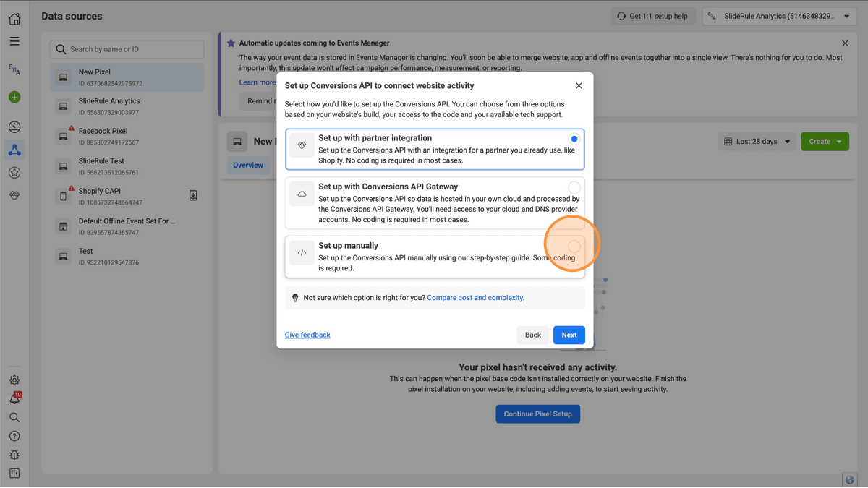Switch to the Overview tab
The width and height of the screenshot is (868, 488).
(x=248, y=166)
